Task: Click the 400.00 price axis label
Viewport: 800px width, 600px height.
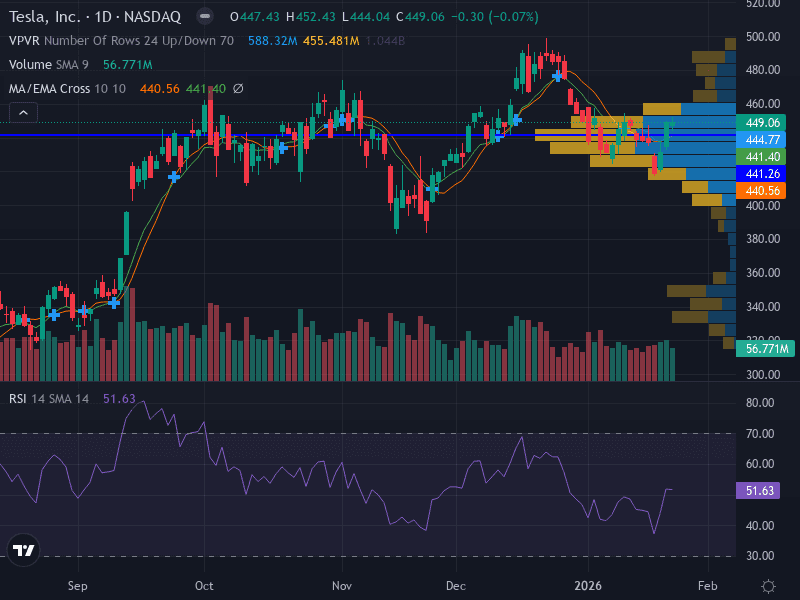Action: click(x=763, y=206)
